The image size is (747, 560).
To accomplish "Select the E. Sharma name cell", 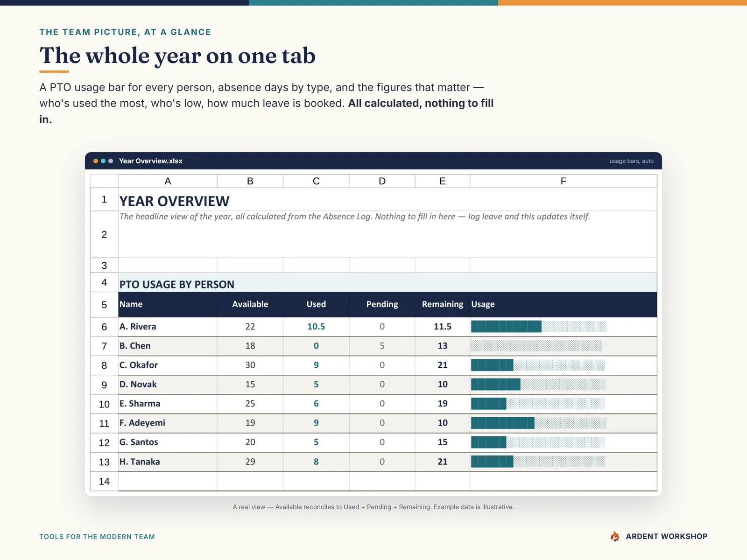I will 168,404.
